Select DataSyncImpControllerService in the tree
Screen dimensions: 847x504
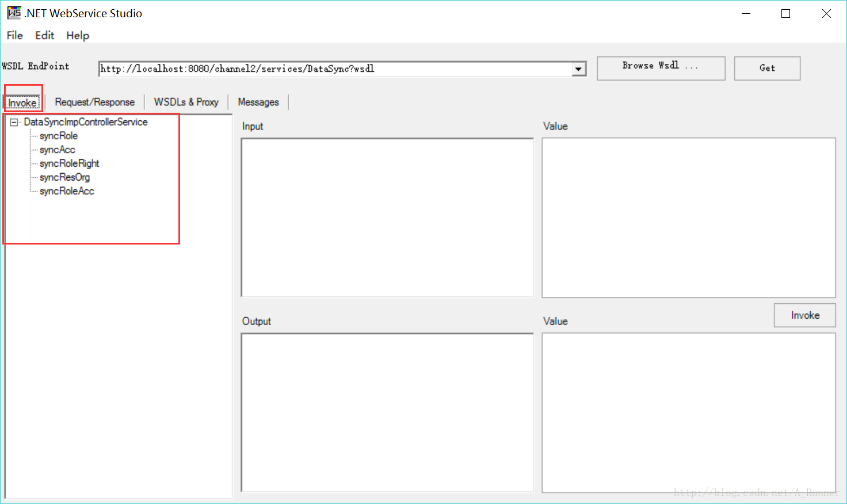[x=86, y=122]
